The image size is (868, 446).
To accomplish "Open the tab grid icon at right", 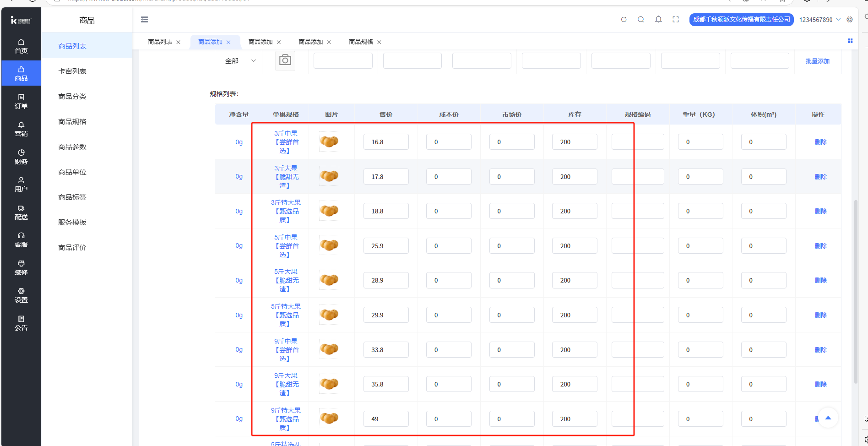I will pyautogui.click(x=850, y=41).
